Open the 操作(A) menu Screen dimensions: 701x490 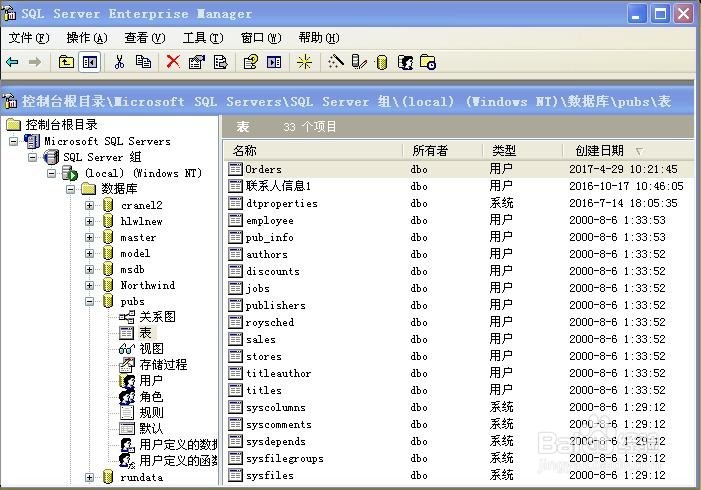[x=87, y=38]
